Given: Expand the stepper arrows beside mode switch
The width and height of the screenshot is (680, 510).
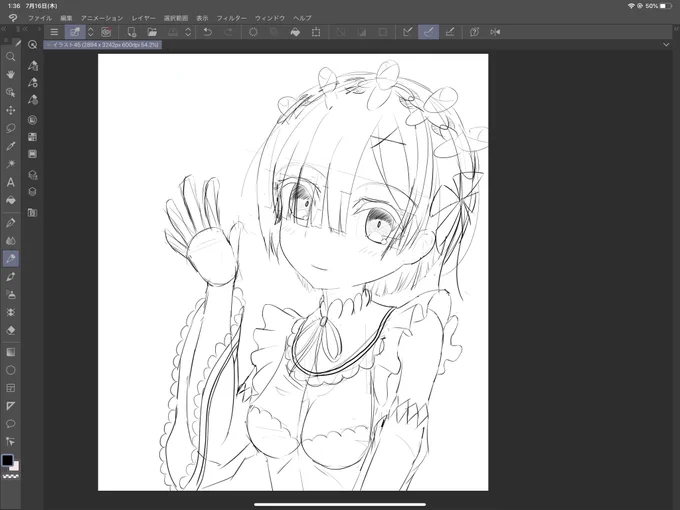Looking at the screenshot, I should (x=91, y=32).
